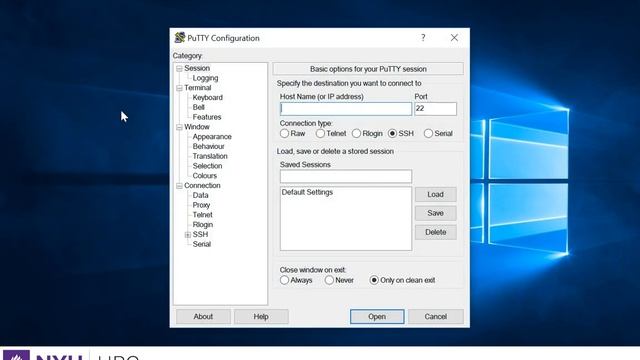
Task: Select the SSH connection type radio
Action: click(x=392, y=133)
